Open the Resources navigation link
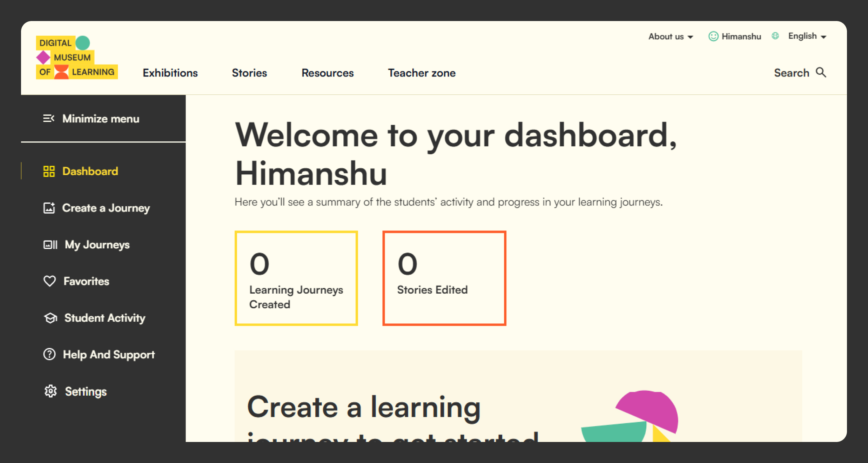 (328, 73)
